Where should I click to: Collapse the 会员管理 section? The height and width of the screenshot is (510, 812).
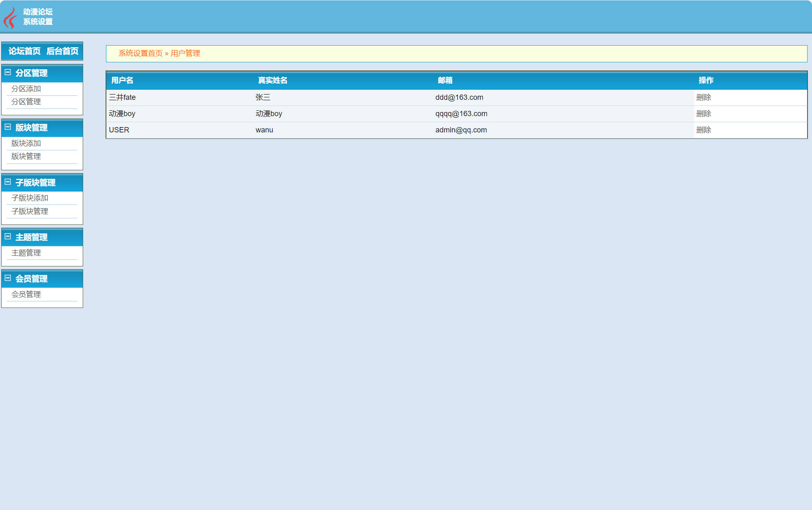[8, 278]
